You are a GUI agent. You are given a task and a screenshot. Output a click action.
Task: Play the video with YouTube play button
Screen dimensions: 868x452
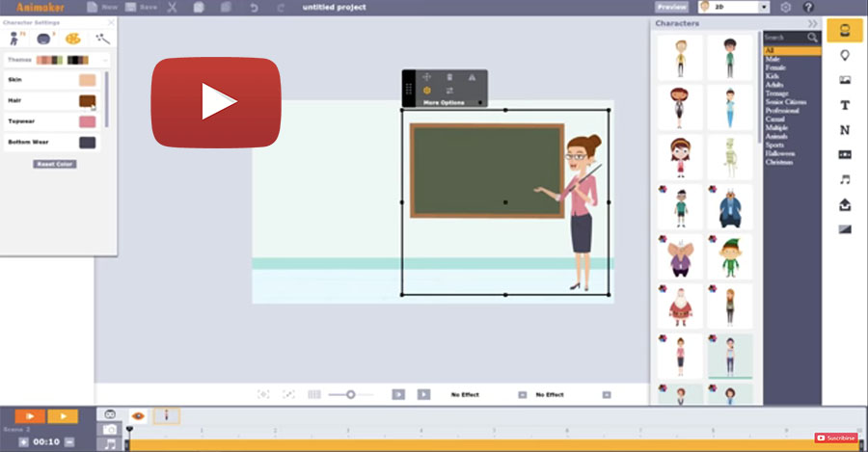216,102
